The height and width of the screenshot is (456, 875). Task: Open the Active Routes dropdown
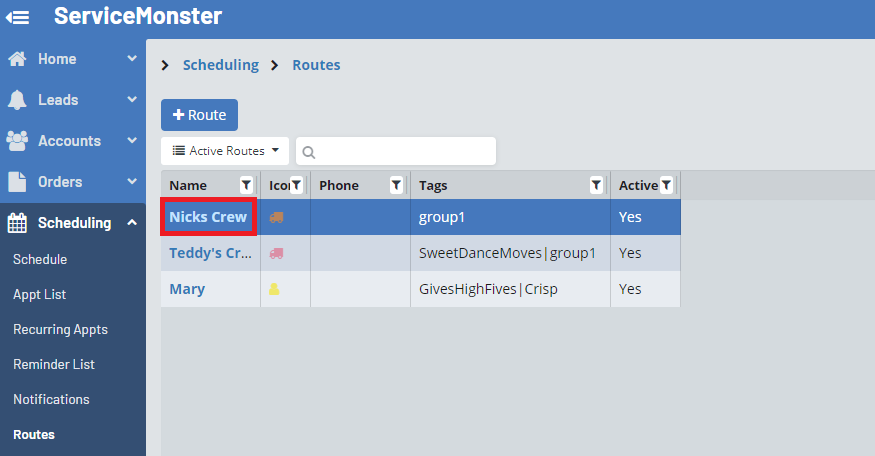click(x=225, y=151)
